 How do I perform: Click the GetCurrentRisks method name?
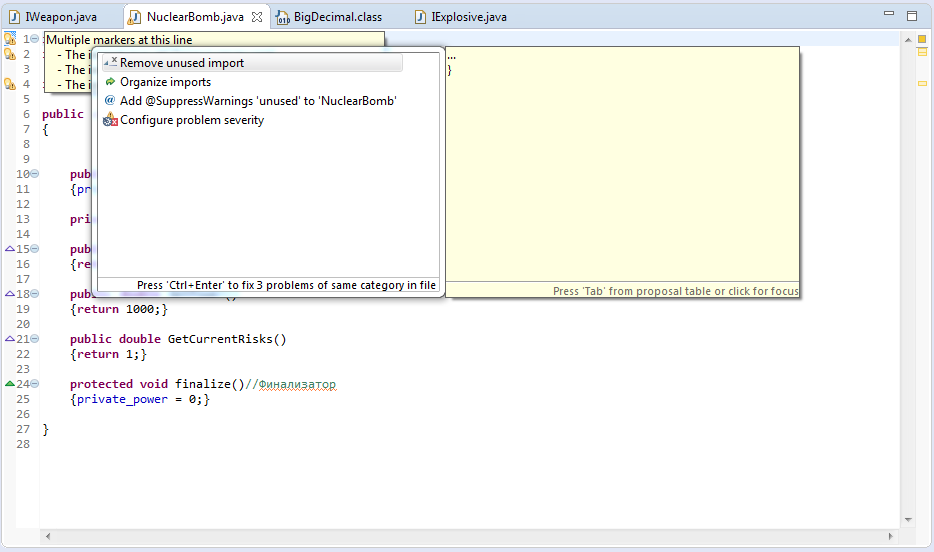(x=220, y=339)
